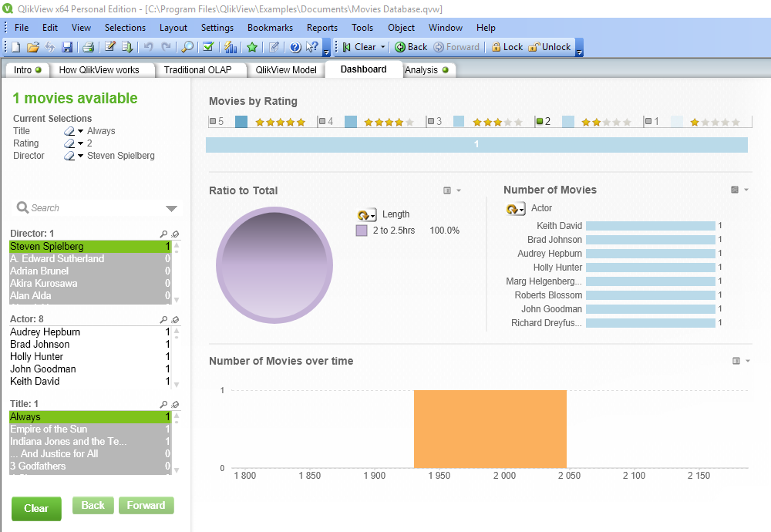Open dropdown arrow beside Title selection Always

(x=81, y=131)
